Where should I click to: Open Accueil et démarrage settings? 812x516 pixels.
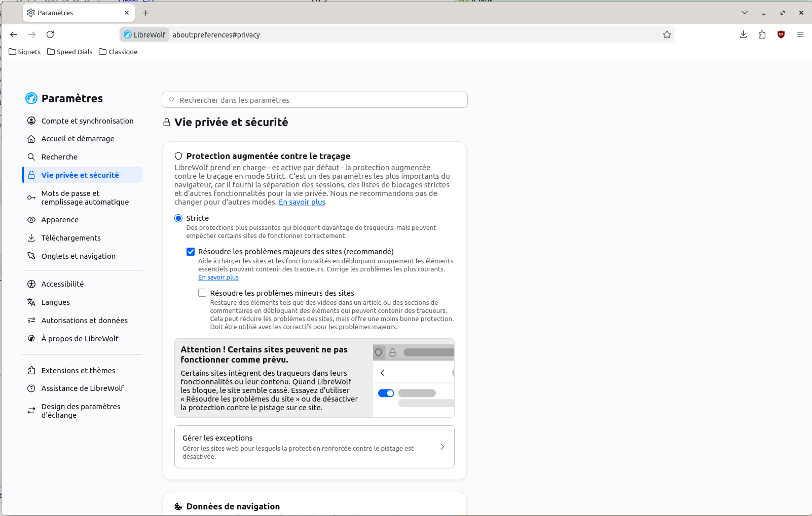click(x=82, y=139)
